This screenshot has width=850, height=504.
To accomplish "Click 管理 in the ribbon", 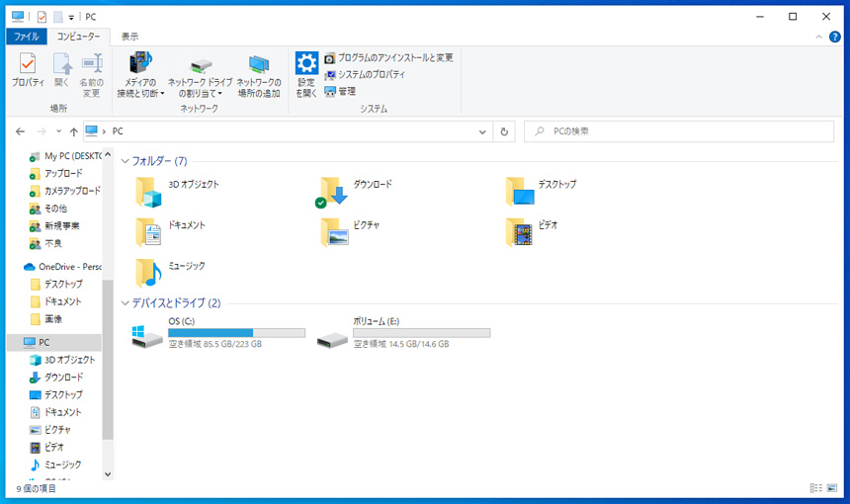I will [x=340, y=91].
